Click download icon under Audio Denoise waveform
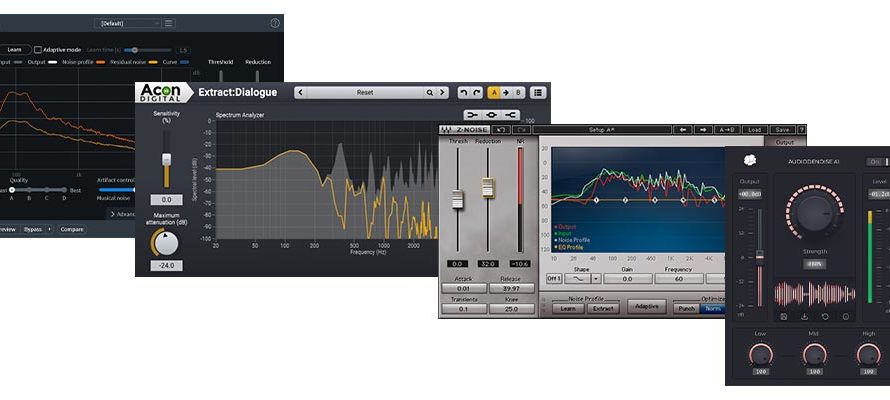The width and height of the screenshot is (890, 400). point(804,317)
